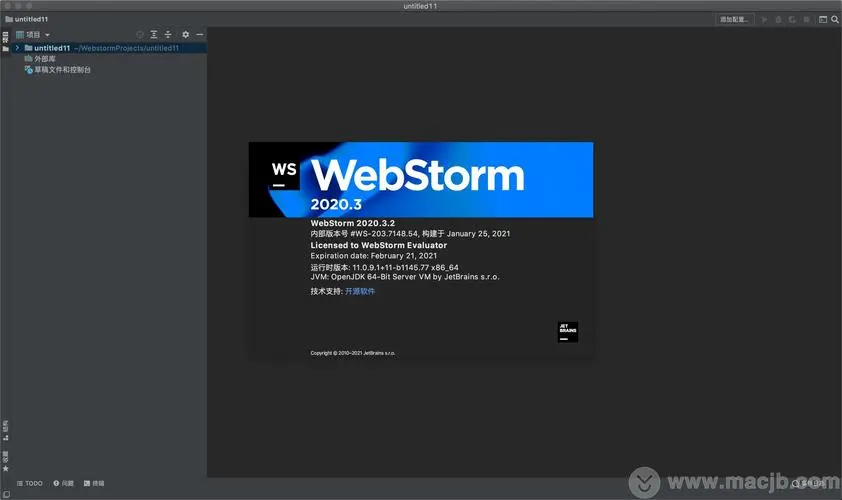Open the Terminal (终端) tool window tab

[94, 483]
